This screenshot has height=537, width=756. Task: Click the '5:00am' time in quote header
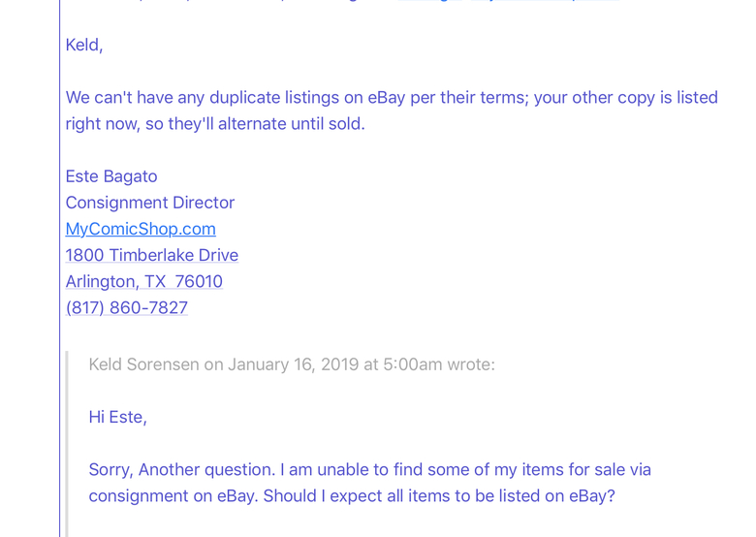coord(413,364)
